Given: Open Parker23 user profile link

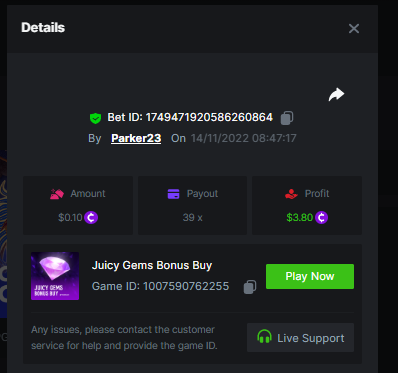Looking at the screenshot, I should (x=136, y=138).
